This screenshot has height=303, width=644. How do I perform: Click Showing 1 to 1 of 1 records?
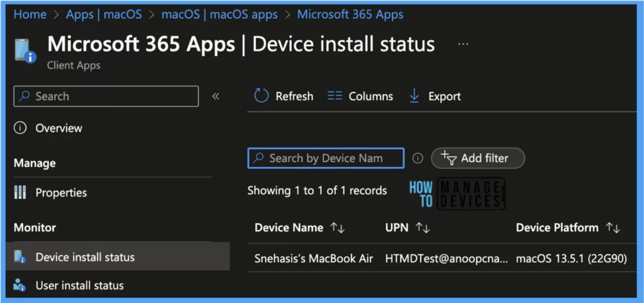point(317,190)
